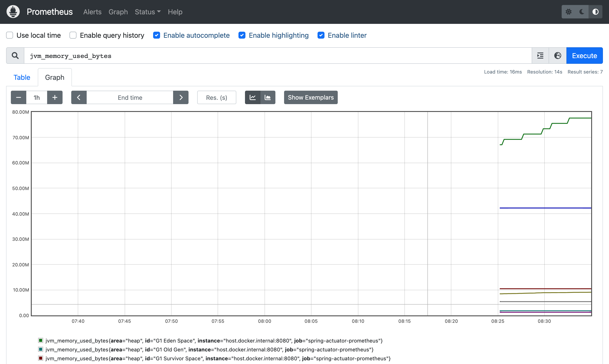Image resolution: width=609 pixels, height=364 pixels.
Task: Click the 80.00M y-axis label
Action: pos(21,112)
